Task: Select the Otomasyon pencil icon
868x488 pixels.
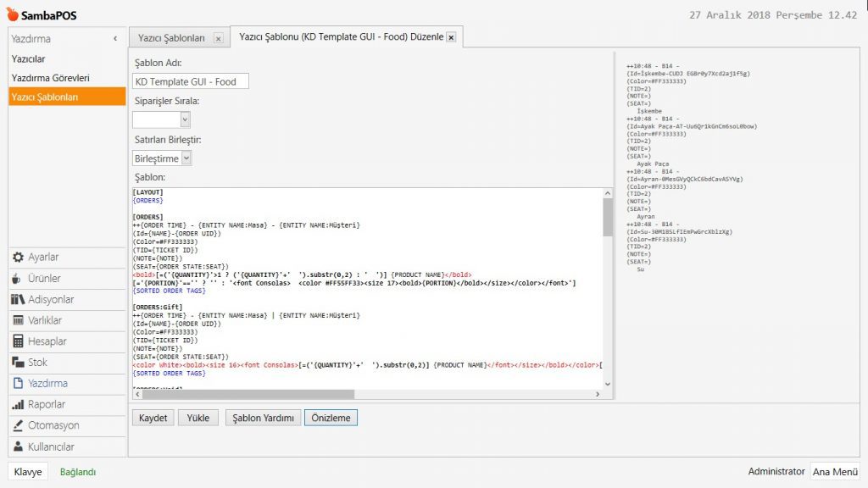Action: click(x=19, y=425)
